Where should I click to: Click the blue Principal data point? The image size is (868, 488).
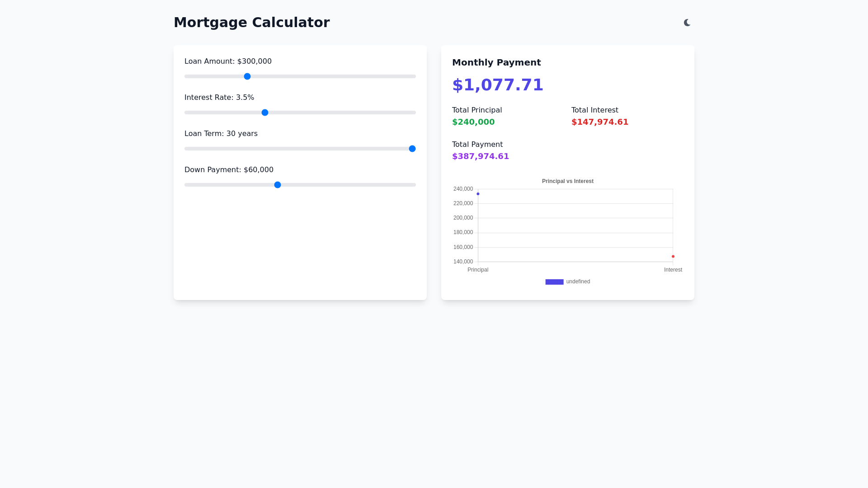pos(478,194)
